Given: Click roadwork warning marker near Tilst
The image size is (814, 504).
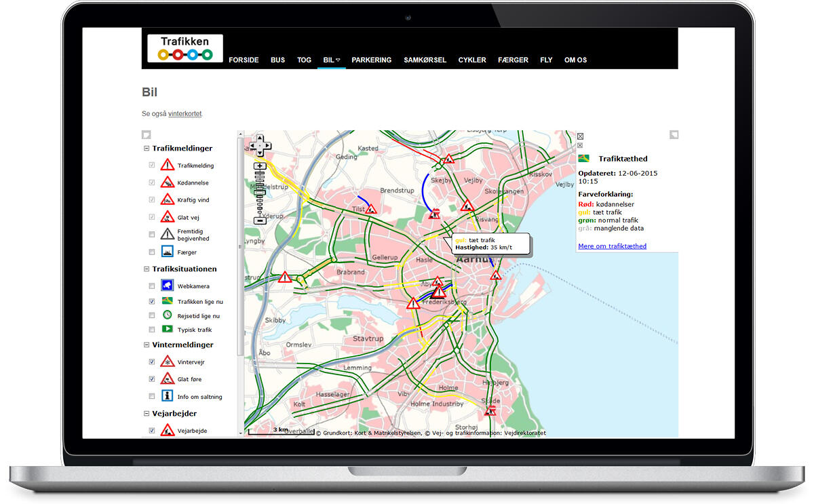Looking at the screenshot, I should (371, 209).
